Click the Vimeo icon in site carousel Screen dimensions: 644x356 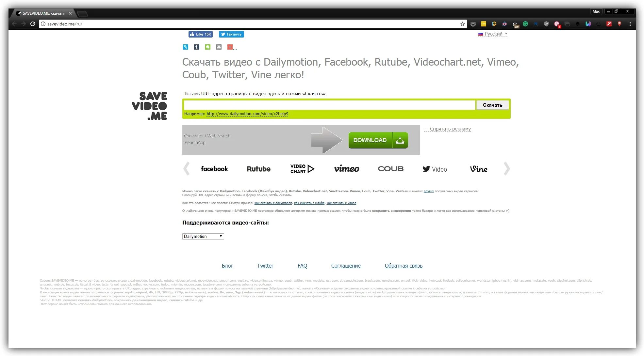pos(346,169)
